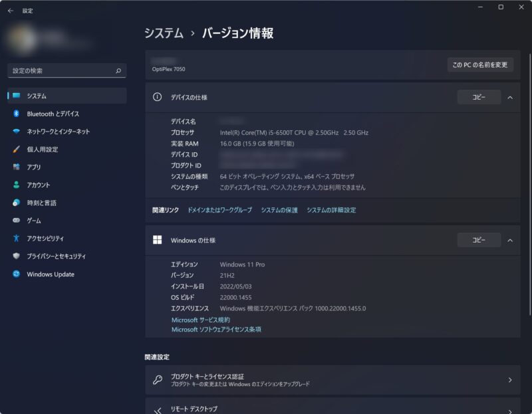
Task: Focus the 設定の検索 search field
Action: pyautogui.click(x=67, y=70)
